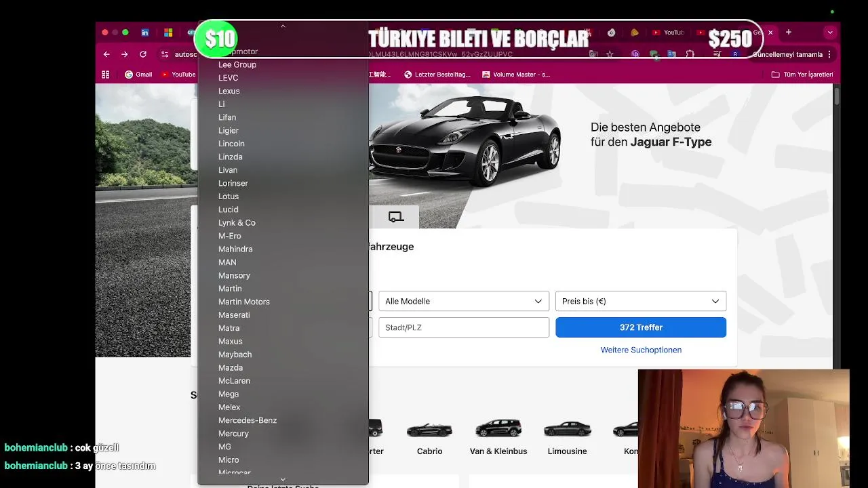Open the Weitere Suchoptionen link
Image resolution: width=868 pixels, height=488 pixels.
click(641, 350)
